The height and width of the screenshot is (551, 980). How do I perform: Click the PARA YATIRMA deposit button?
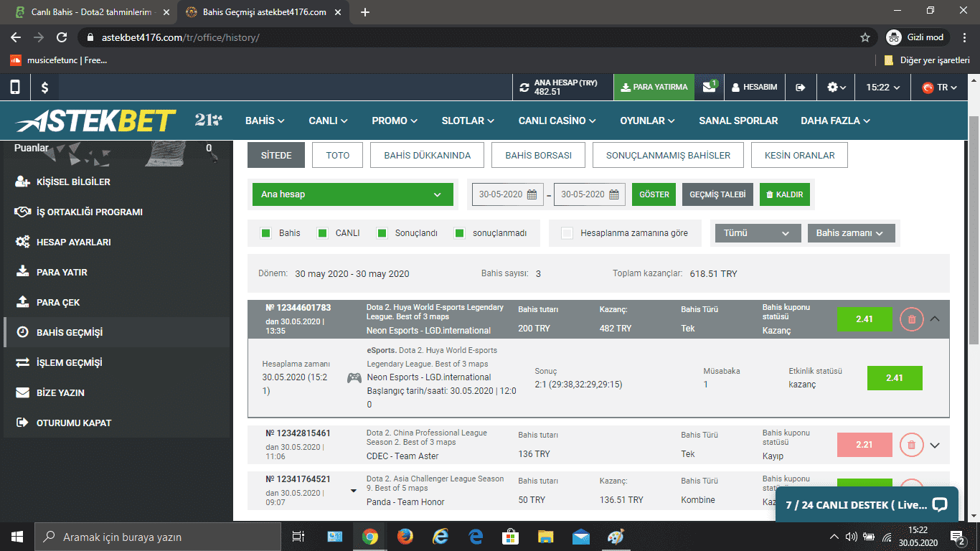point(654,88)
